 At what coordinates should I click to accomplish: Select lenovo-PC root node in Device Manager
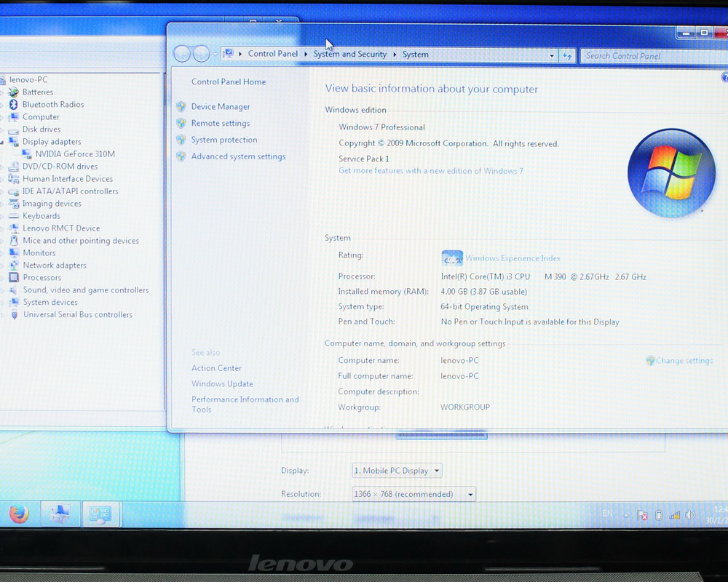(28, 80)
